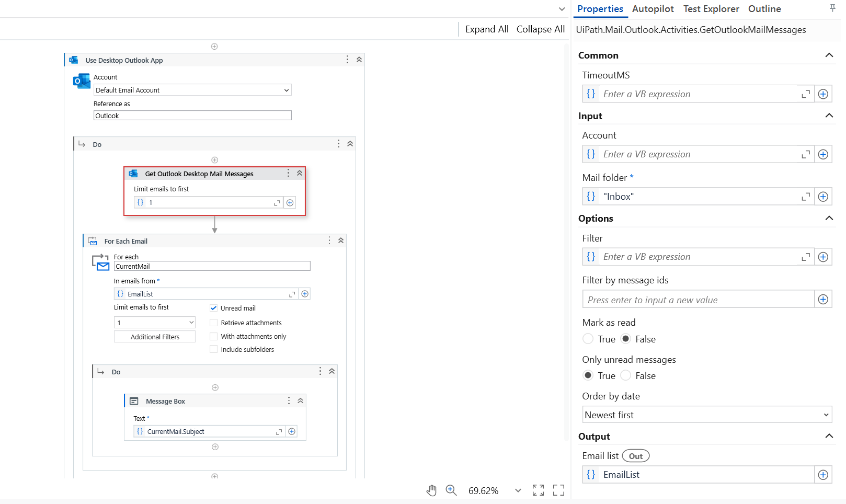The height and width of the screenshot is (504, 846).
Task: Add activity above the Message Box
Action: coord(215,387)
